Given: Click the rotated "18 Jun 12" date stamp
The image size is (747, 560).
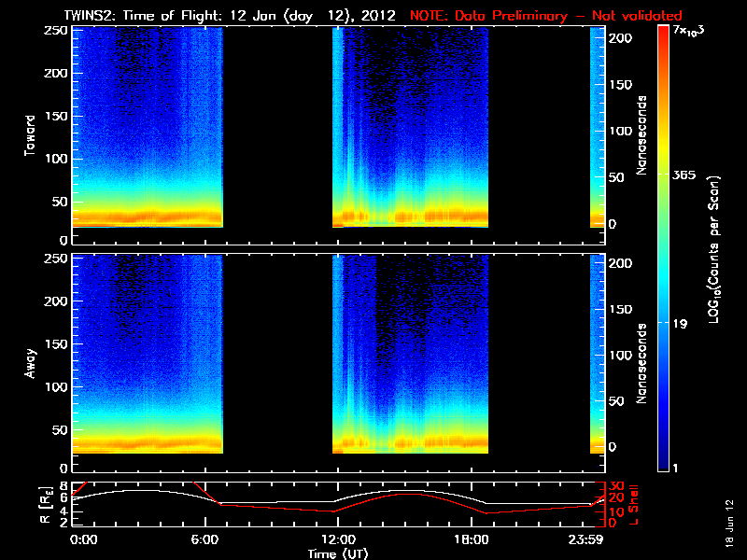Looking at the screenshot, I should (729, 523).
